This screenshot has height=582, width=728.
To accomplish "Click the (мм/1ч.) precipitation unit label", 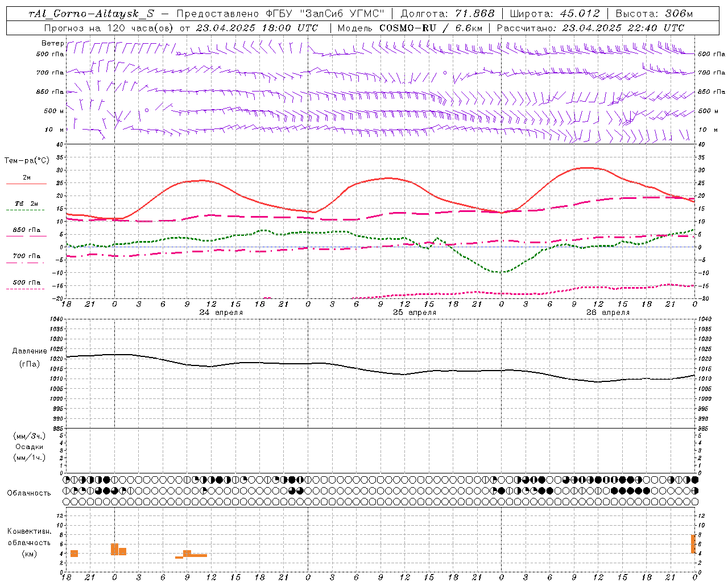I will [x=30, y=458].
